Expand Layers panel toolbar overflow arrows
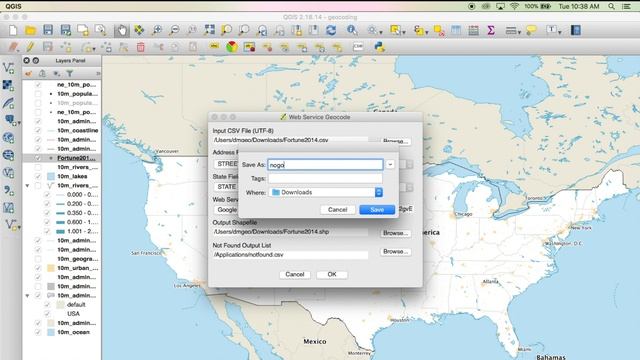Viewport: 640px width, 360px height. click(x=98, y=73)
